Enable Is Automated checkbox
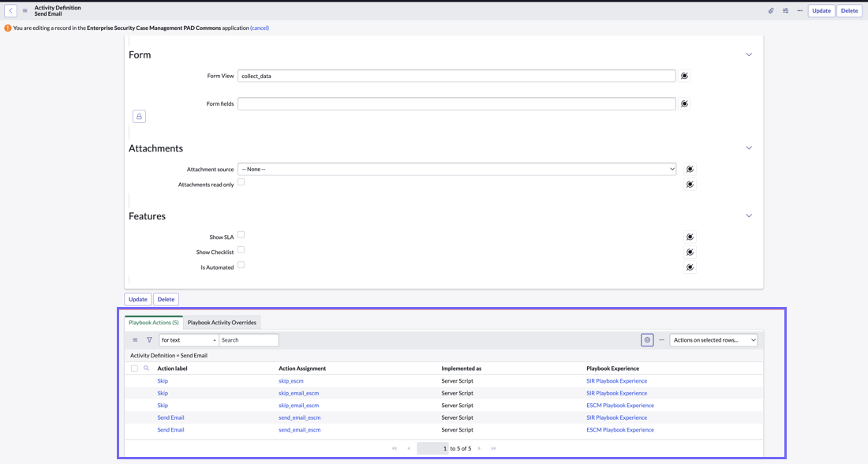This screenshot has height=464, width=868. tap(241, 264)
